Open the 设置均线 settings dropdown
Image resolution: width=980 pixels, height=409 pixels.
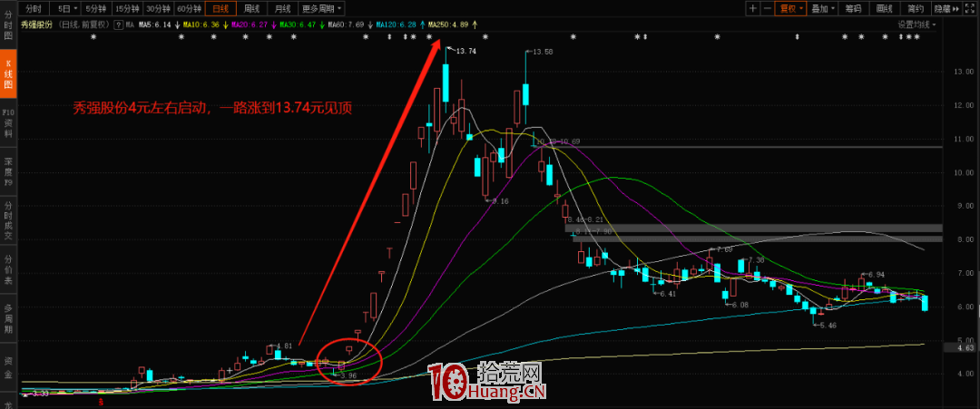(916, 25)
